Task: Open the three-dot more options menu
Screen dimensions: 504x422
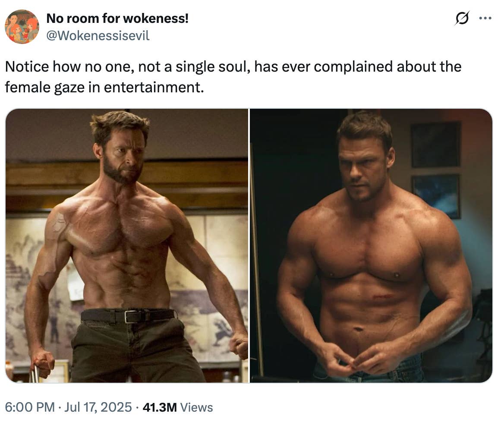Action: pos(485,18)
